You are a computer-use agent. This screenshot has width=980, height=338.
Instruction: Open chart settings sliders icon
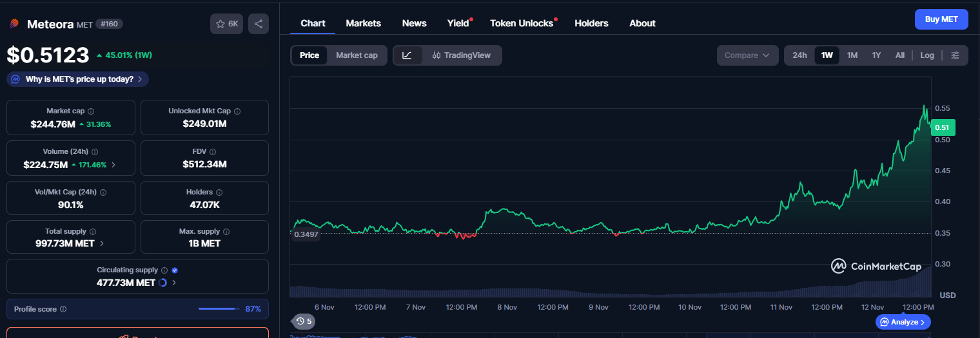tap(955, 55)
